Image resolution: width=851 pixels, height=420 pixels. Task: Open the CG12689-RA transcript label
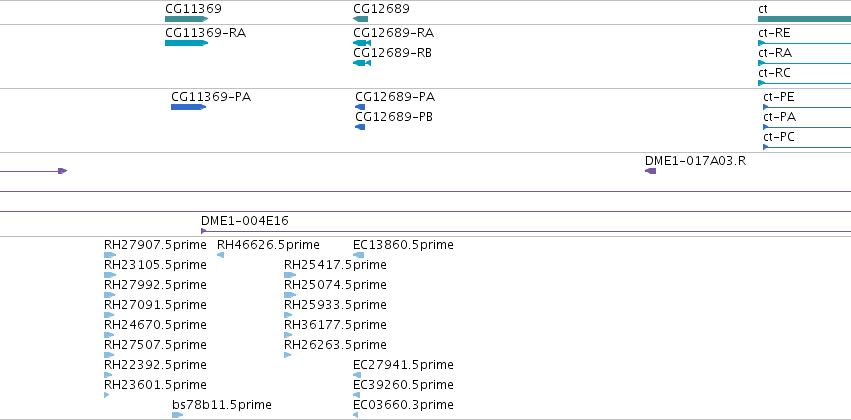click(x=393, y=33)
